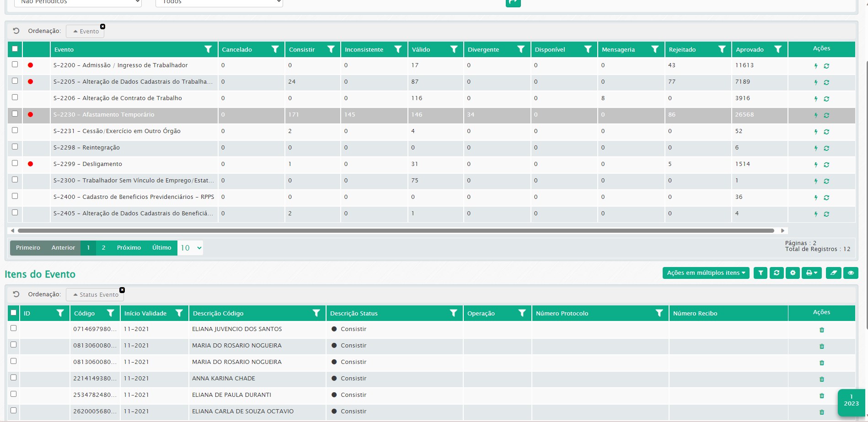The image size is (868, 422).
Task: Click Primeiro pagination button
Action: 28,248
